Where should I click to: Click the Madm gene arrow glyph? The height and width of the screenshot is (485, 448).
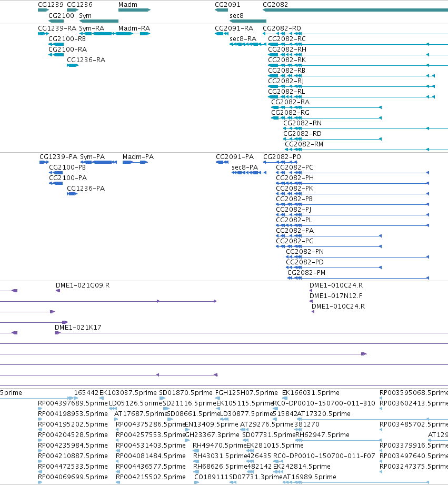(x=134, y=10)
